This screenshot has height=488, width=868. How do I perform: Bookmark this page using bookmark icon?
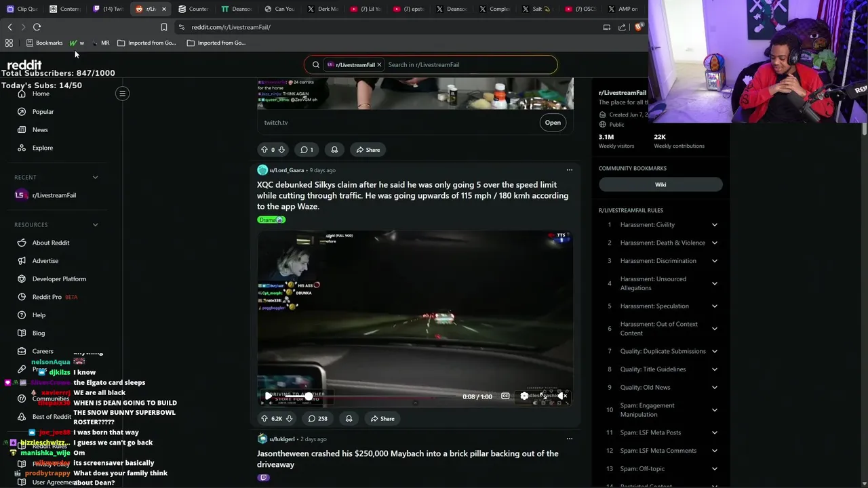163,27
